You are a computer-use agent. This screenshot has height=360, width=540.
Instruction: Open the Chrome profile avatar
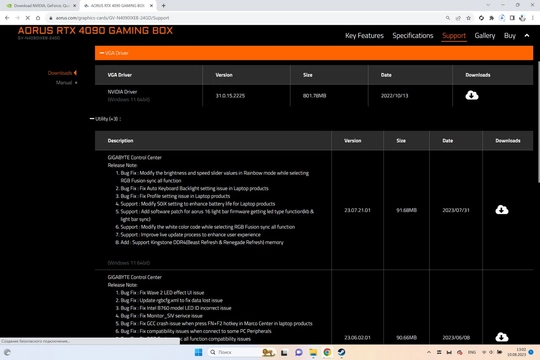(522, 18)
